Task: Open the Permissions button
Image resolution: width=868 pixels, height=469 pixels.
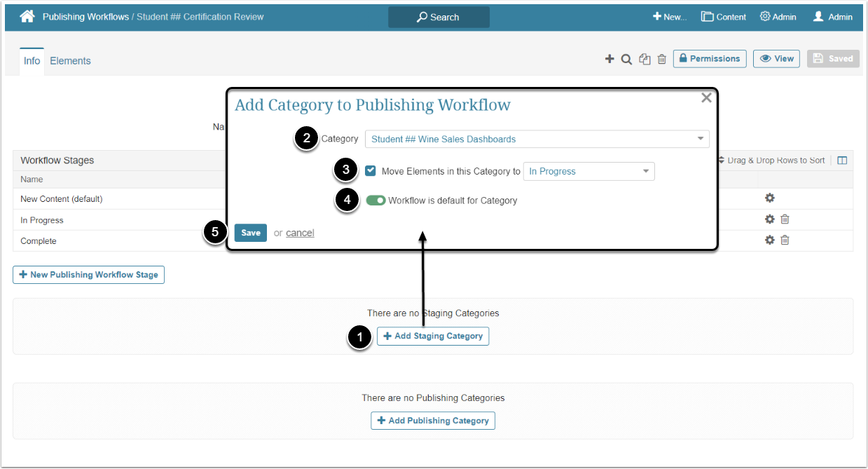Action: click(x=710, y=59)
